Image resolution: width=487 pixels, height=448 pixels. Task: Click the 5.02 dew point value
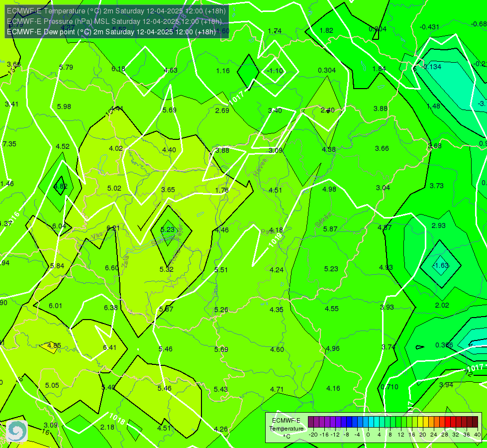tap(114, 188)
